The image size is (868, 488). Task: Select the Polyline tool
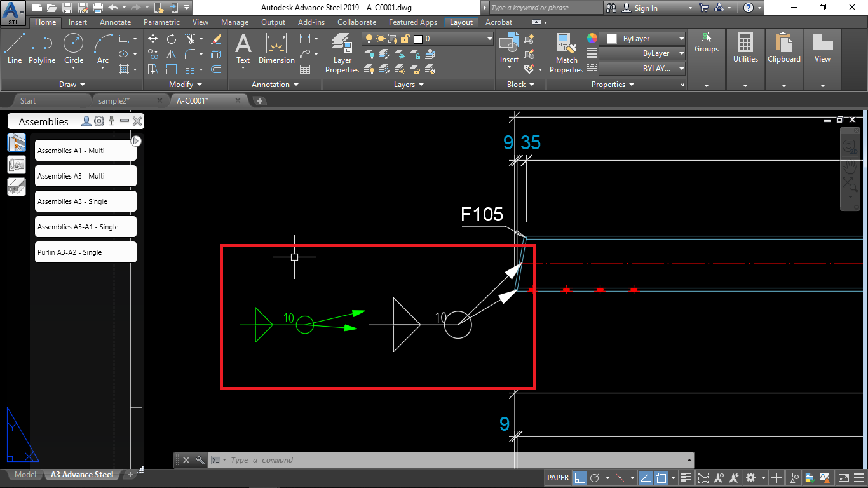click(42, 44)
